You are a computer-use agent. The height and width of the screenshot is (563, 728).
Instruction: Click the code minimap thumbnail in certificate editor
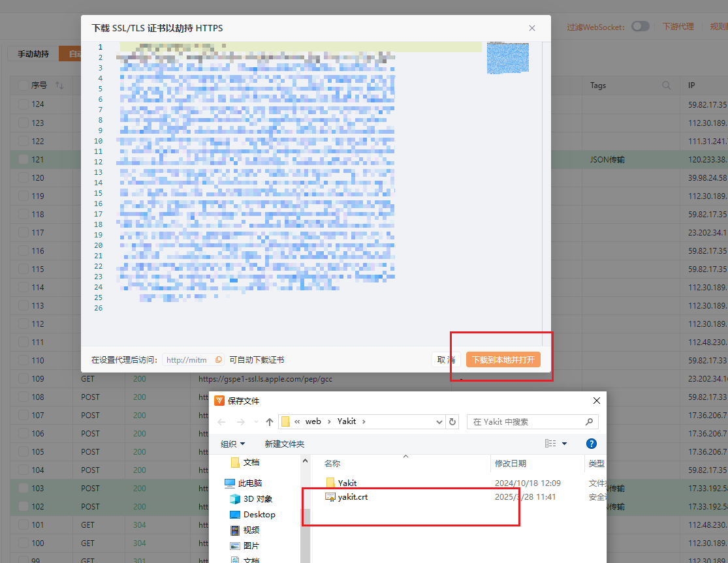(507, 57)
